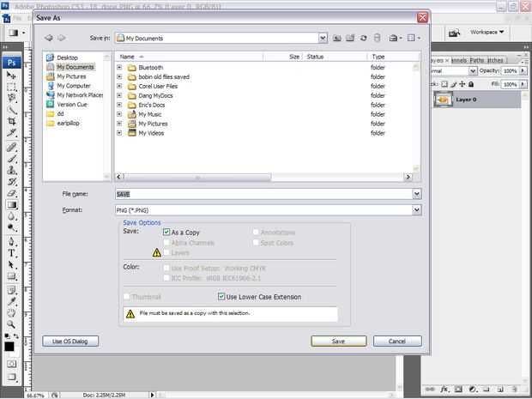
Task: Select the Brush tool
Action: click(x=11, y=159)
